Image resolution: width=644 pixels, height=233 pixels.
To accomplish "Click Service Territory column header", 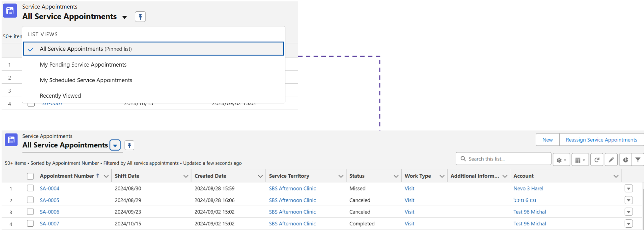I will 289,176.
